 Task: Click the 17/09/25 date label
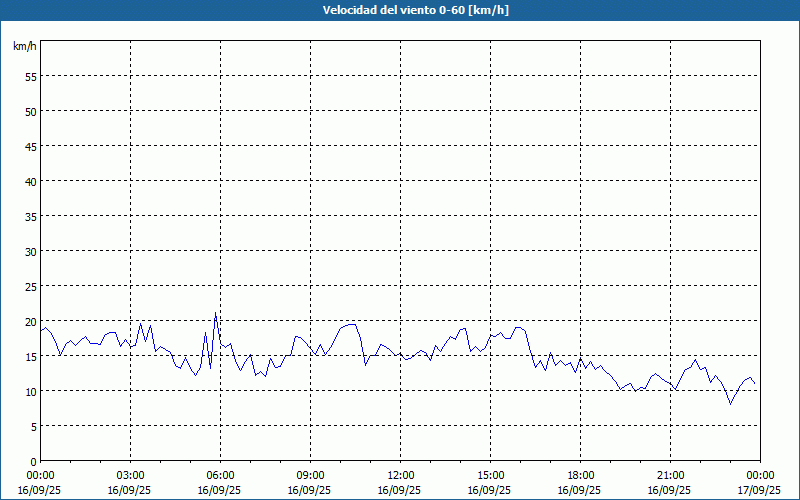[758, 490]
